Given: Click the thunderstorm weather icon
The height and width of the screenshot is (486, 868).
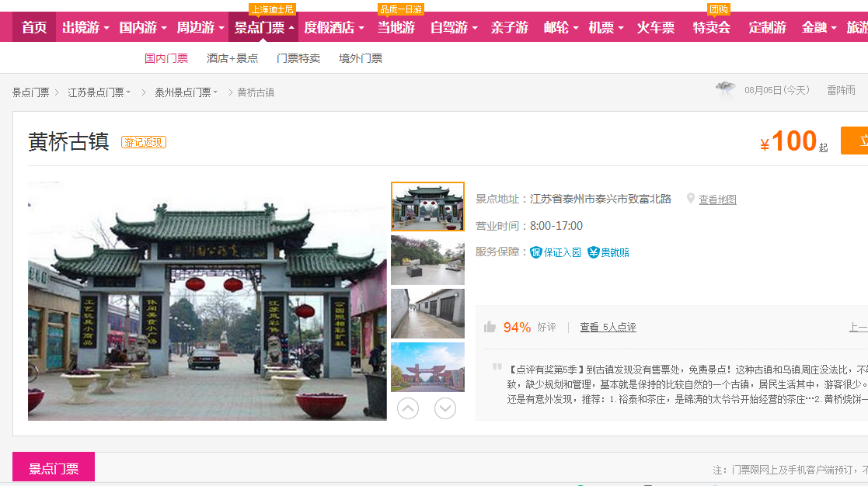Looking at the screenshot, I should pyautogui.click(x=726, y=90).
